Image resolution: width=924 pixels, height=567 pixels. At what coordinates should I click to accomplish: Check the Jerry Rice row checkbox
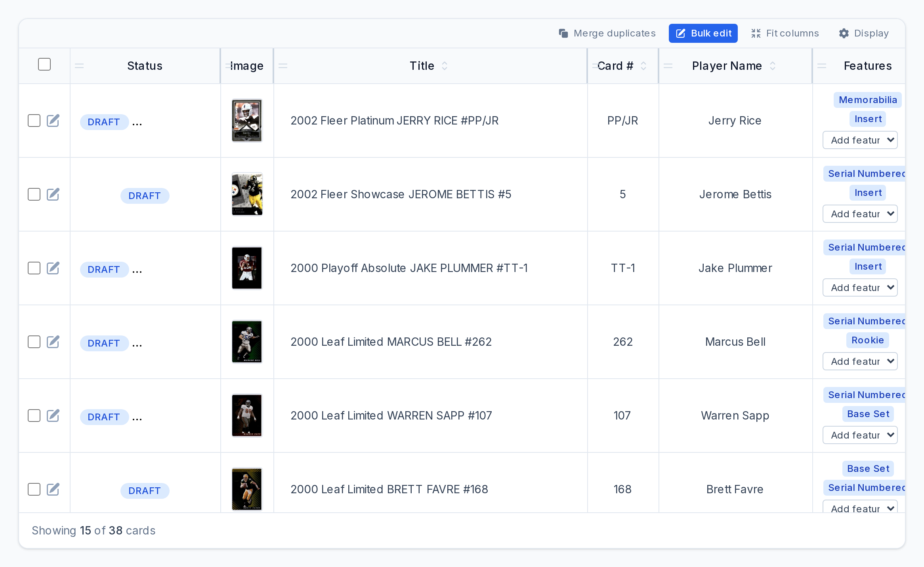point(34,121)
